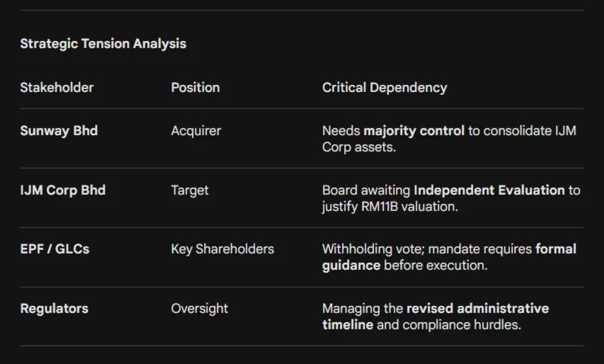The image size is (604, 364).
Task: Click the bold "majority control" text
Action: point(414,131)
